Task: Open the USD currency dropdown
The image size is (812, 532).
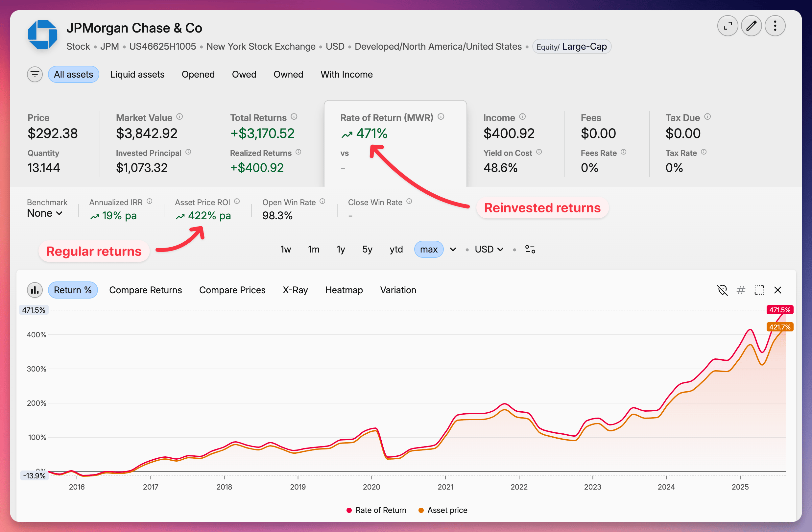Action: pos(489,250)
